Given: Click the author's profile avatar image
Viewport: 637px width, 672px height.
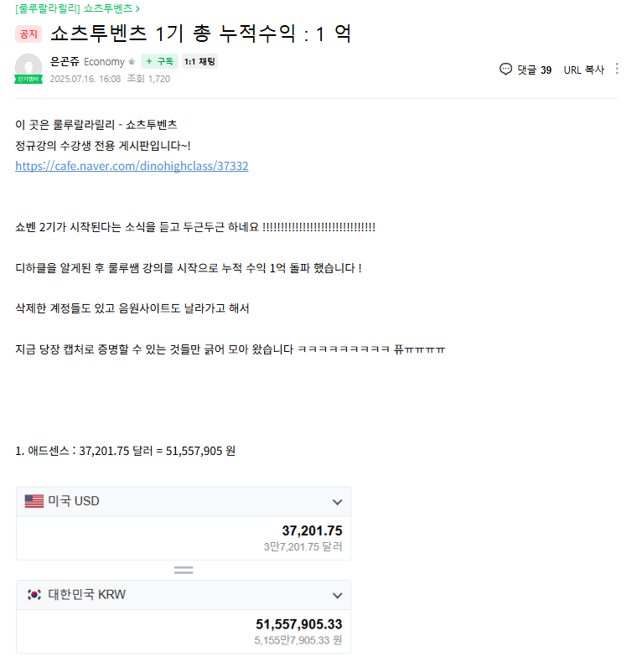Looking at the screenshot, I should coord(28,67).
